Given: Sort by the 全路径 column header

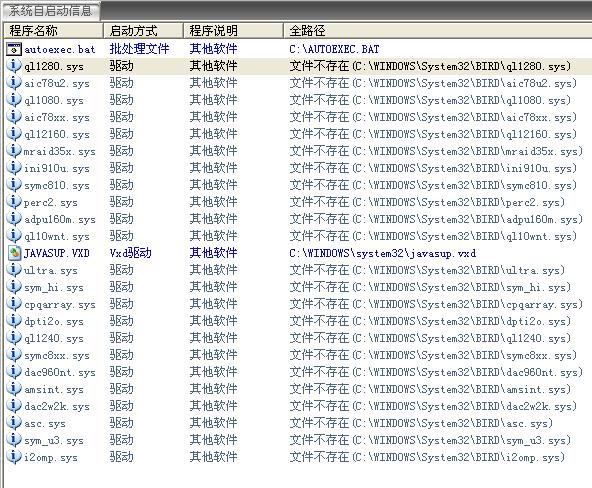Looking at the screenshot, I should (437, 31).
